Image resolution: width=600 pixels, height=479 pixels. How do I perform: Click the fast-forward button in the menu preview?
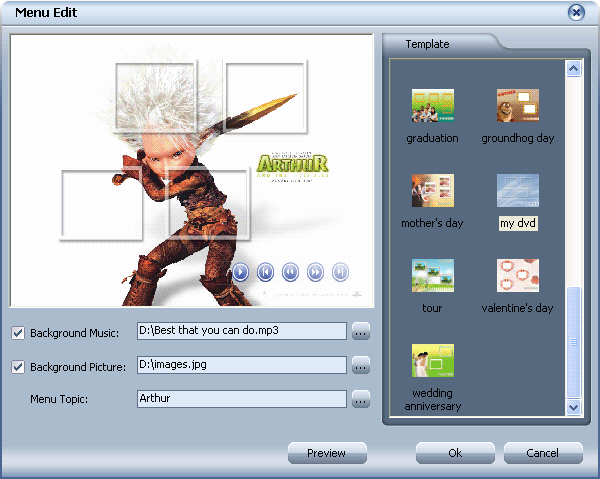tap(315, 272)
